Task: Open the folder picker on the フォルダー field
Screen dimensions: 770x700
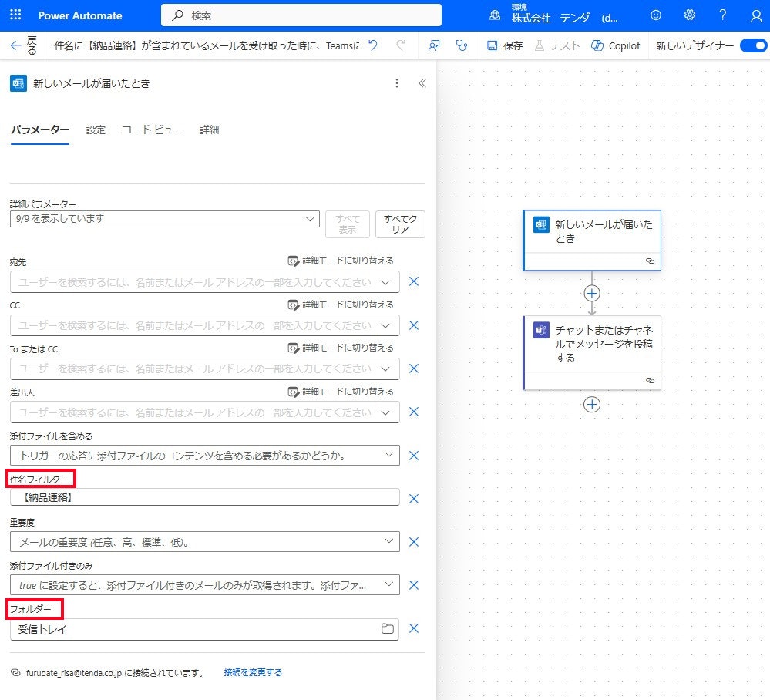Action: [x=389, y=629]
